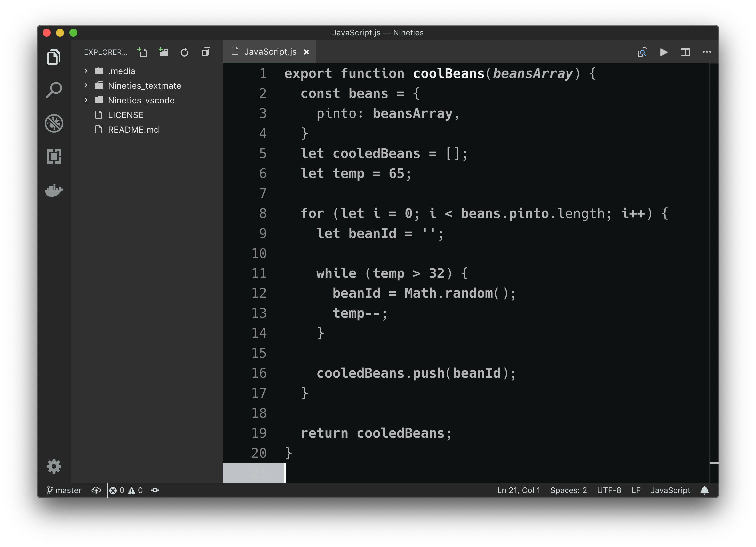Open the Docker view icon

54,190
